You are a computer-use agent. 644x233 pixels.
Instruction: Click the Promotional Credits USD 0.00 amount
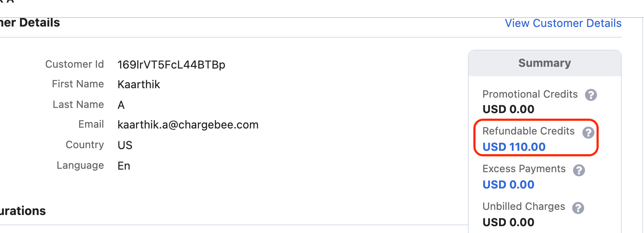(x=508, y=109)
